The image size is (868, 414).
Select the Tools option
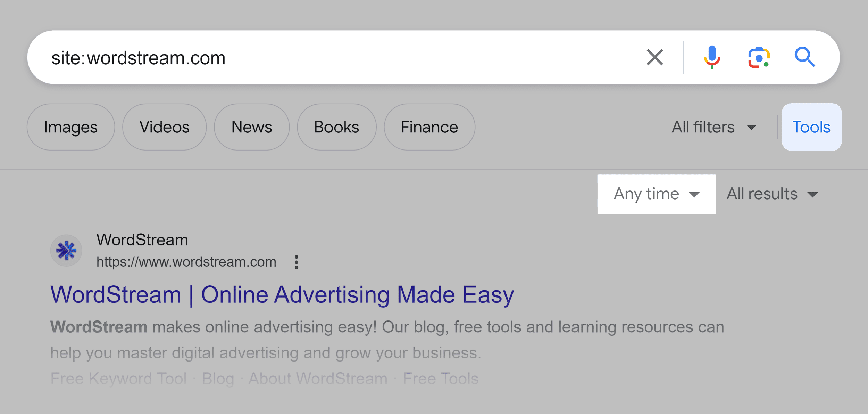coord(811,127)
